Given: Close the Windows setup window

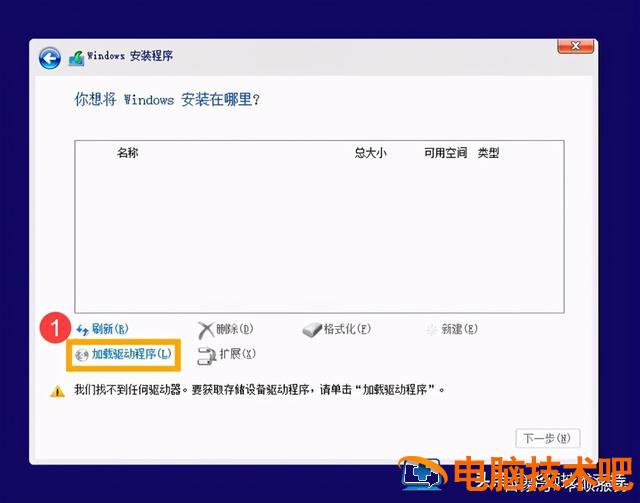Looking at the screenshot, I should (576, 46).
